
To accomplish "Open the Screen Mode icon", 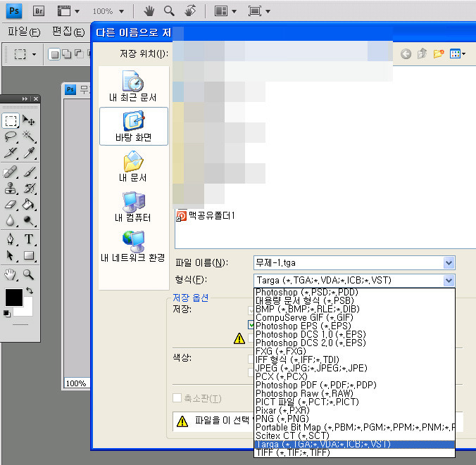I will coord(255,11).
